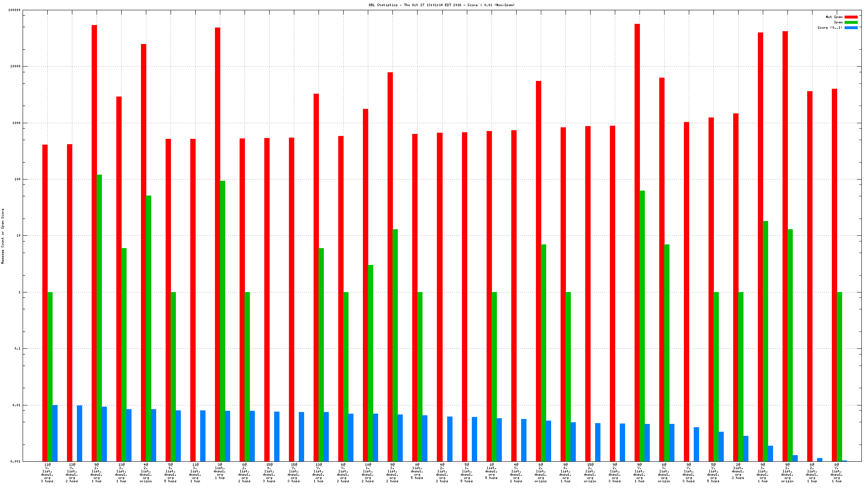The width and height of the screenshot is (868, 488).
Task: Click the RBL Statistics chart title
Action: 441,5
